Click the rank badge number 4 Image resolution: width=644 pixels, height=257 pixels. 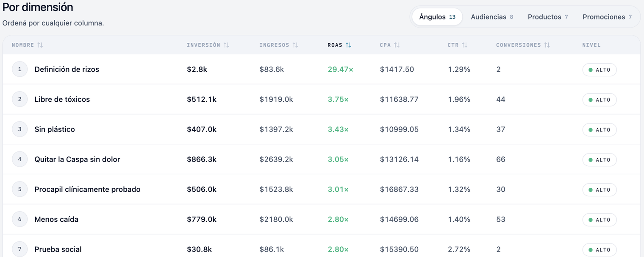(19, 159)
